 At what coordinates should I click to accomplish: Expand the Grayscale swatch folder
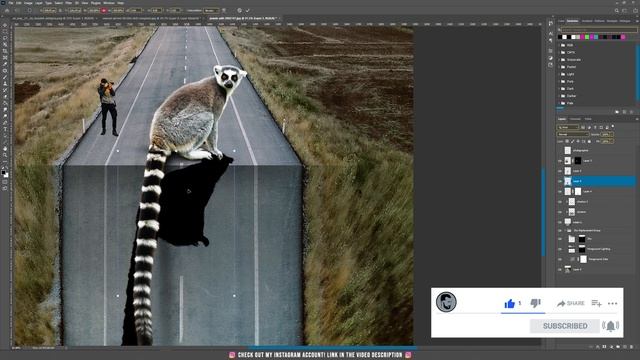point(559,60)
